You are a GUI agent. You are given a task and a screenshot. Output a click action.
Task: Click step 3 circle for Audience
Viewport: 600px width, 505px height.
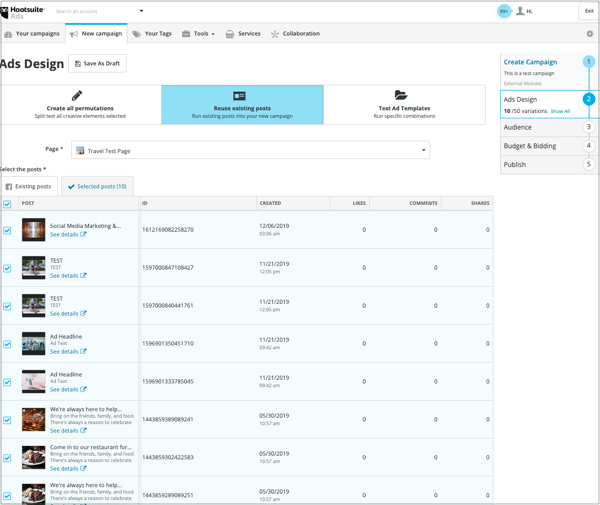click(x=589, y=127)
